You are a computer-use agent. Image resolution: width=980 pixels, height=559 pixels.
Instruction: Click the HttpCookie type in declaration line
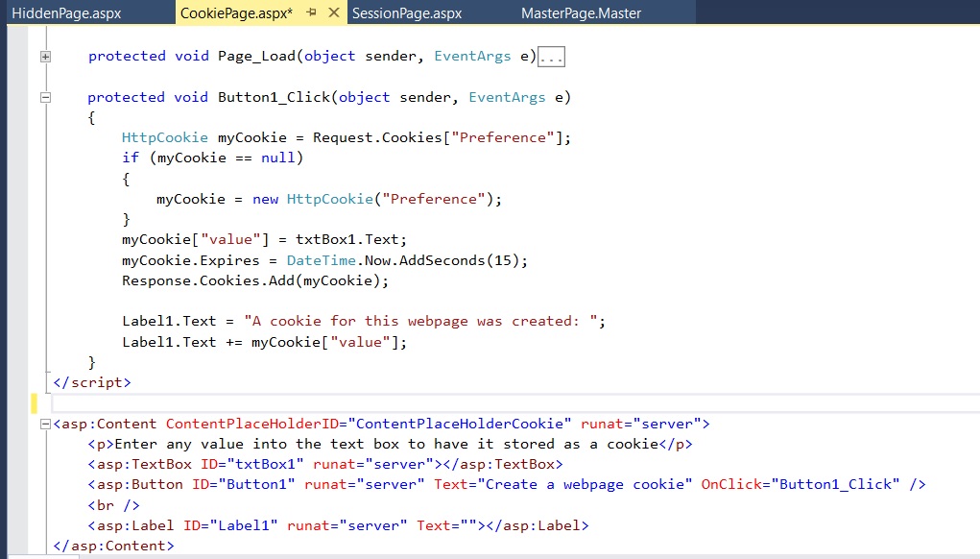click(x=165, y=137)
